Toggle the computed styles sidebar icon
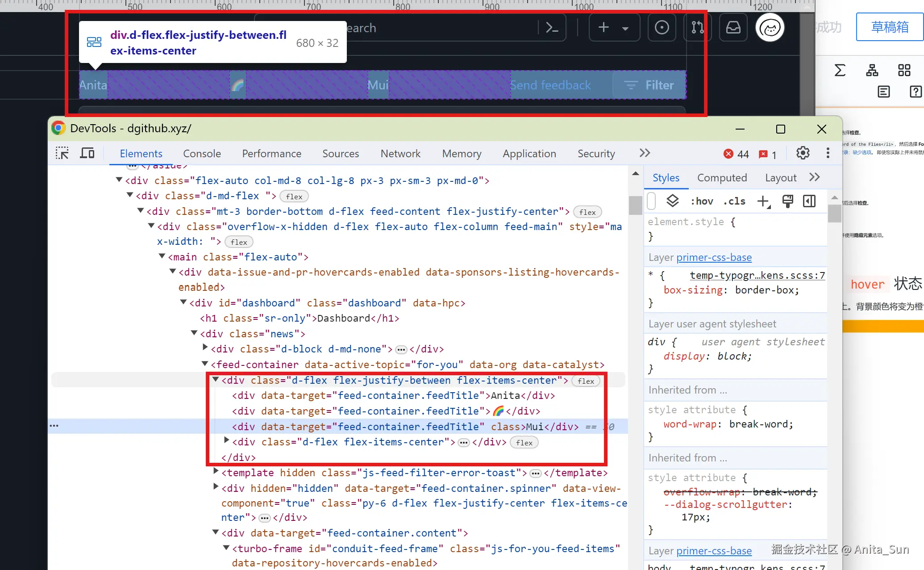924x570 pixels. coord(809,201)
